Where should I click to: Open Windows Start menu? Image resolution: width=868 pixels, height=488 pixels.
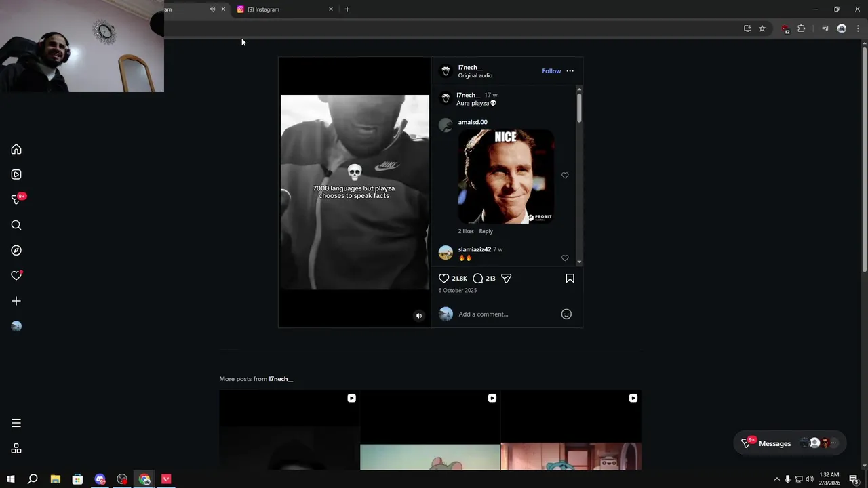click(11, 479)
